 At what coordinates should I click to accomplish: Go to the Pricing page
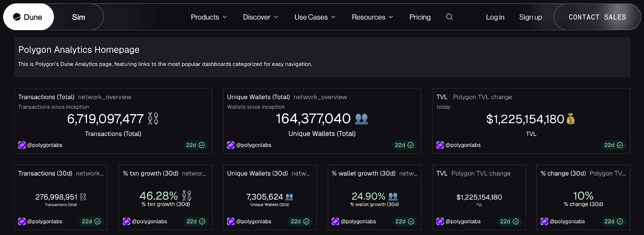(x=420, y=17)
